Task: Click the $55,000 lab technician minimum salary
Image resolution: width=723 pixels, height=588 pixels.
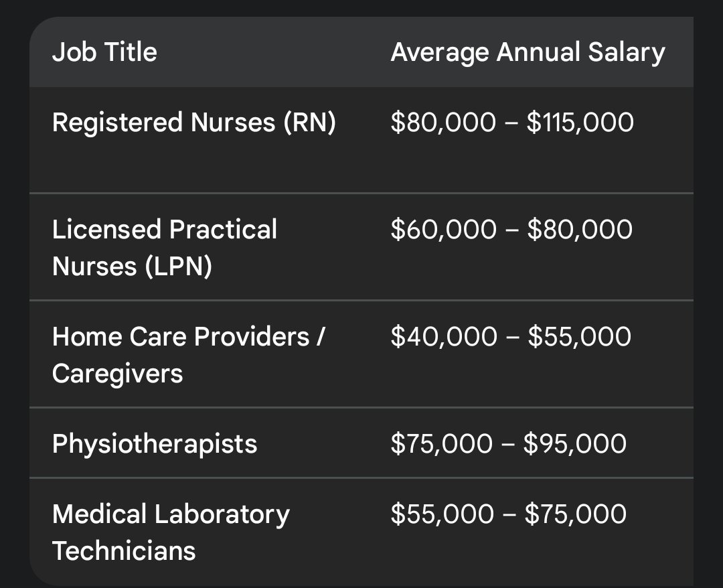Action: (442, 514)
